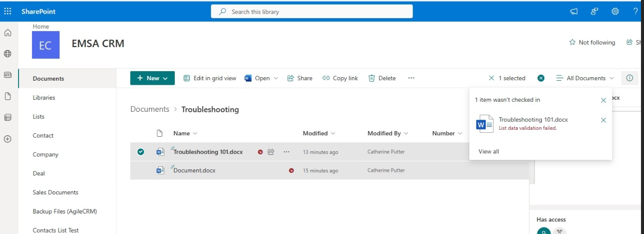Open the Help question mark icon
Screen dimensions: 644x234
635,11
